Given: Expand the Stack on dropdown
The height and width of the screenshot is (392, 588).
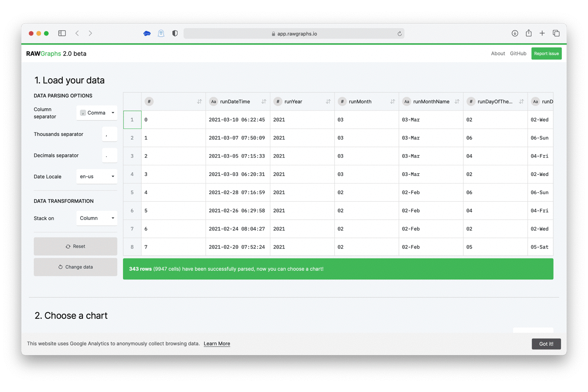Looking at the screenshot, I should tap(97, 218).
